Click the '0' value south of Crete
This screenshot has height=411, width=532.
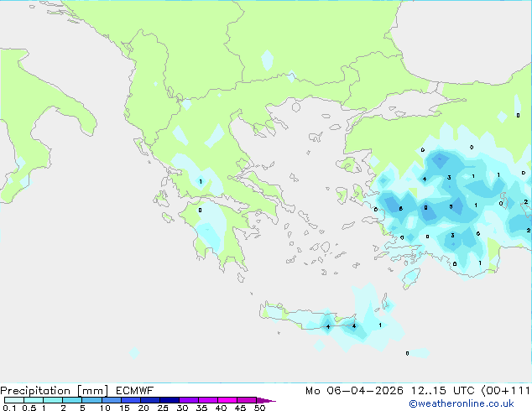[408, 353]
